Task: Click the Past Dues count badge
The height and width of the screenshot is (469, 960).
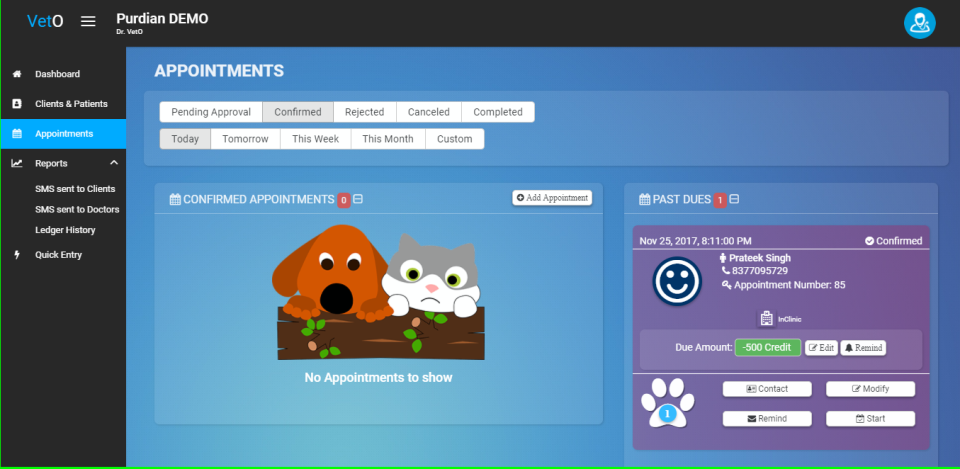Action: click(x=720, y=200)
